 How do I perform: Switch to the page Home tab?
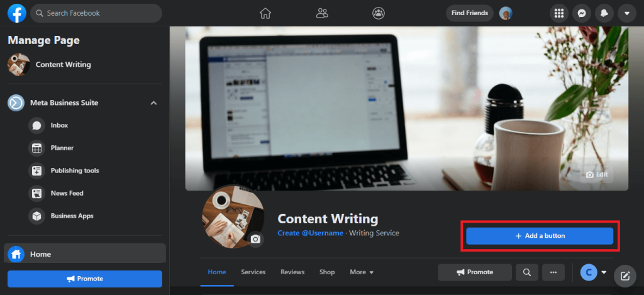click(217, 272)
